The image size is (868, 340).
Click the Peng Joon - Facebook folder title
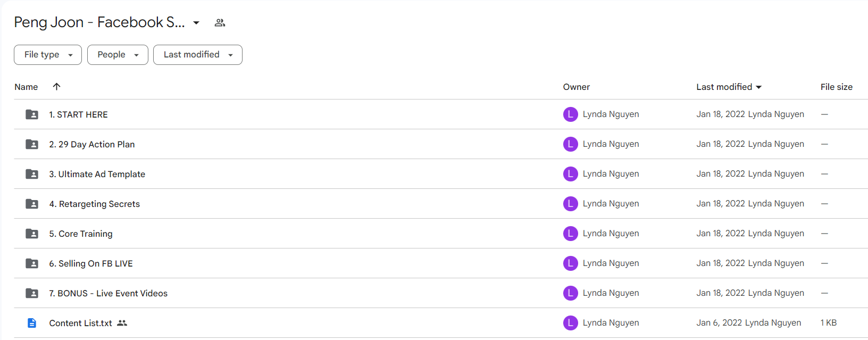(99, 22)
